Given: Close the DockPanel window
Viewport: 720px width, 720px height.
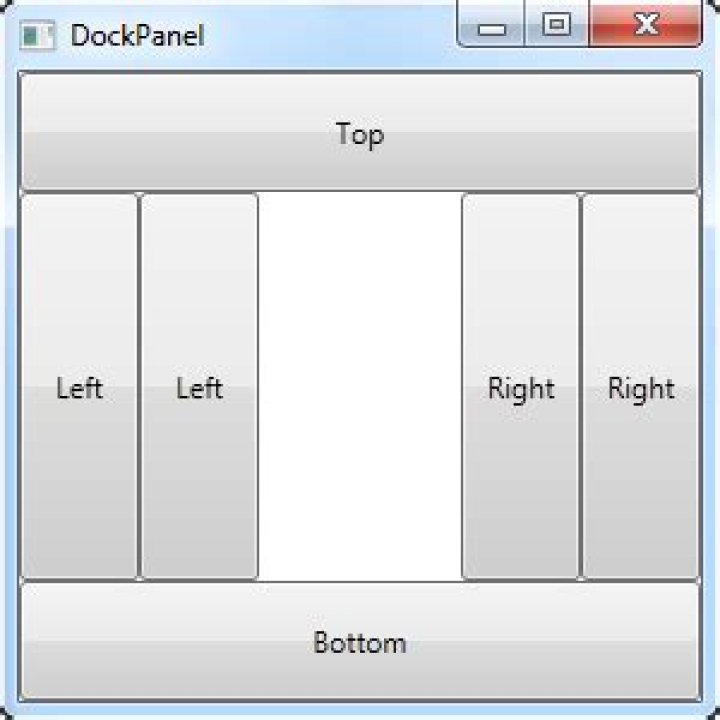Looking at the screenshot, I should [646, 25].
